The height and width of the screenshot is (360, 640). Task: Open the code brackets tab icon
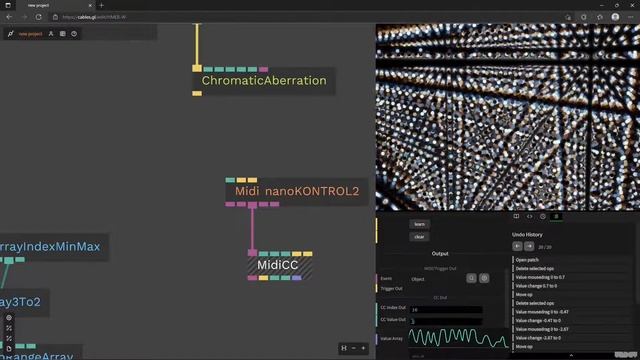(x=529, y=216)
